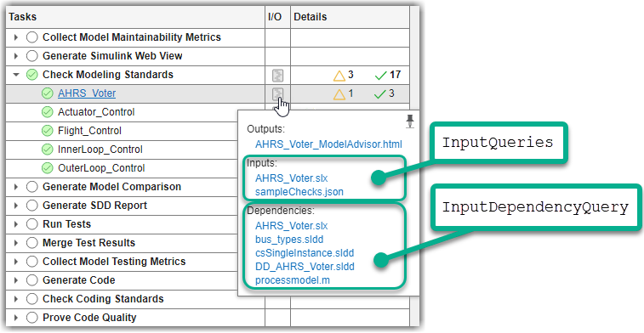Click green status icon of AHRS_Voter
The image size is (644, 333).
(x=48, y=93)
